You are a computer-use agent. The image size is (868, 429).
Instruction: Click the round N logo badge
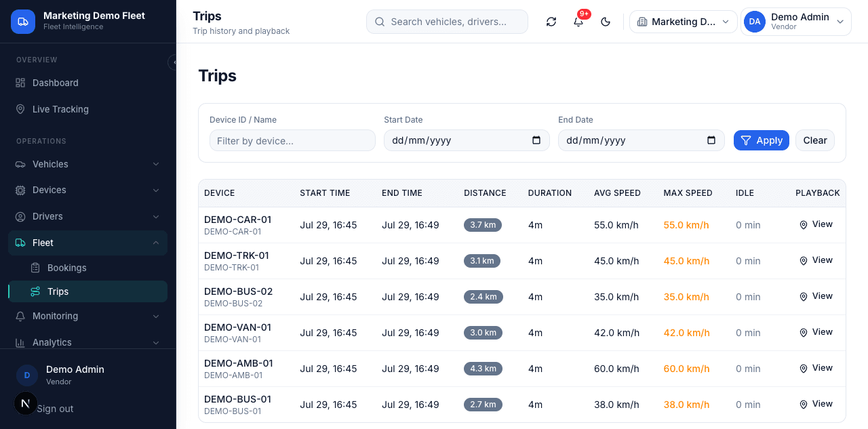pos(26,403)
